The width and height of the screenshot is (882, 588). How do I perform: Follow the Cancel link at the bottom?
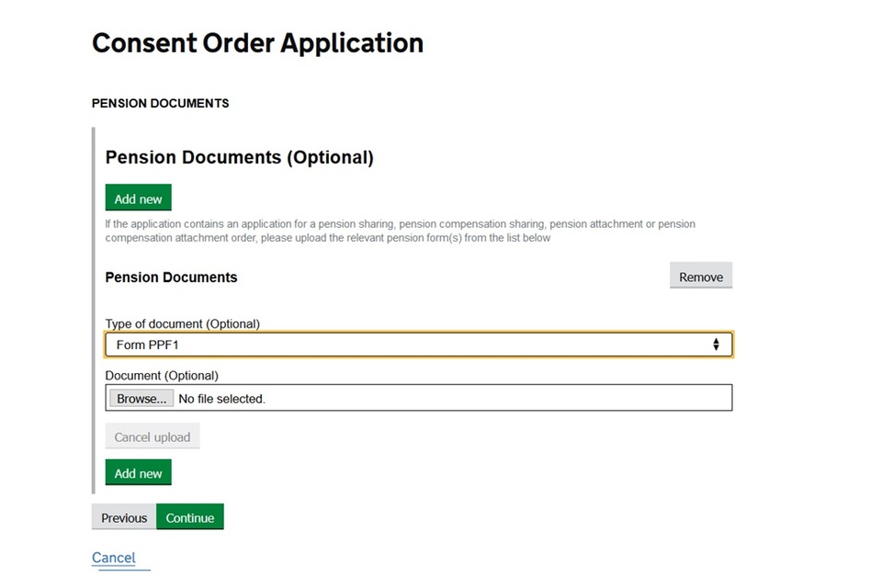[x=114, y=558]
